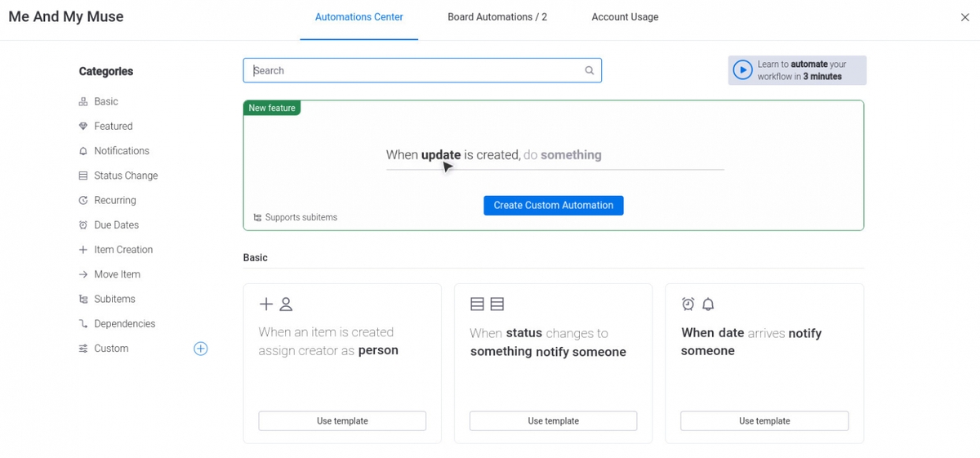
Task: Use template for assign creator as person
Action: pyautogui.click(x=342, y=421)
